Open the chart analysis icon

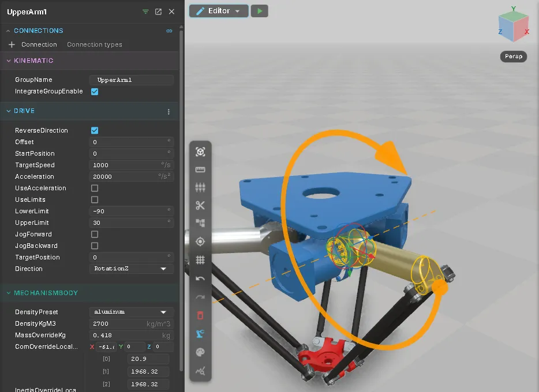[200, 371]
